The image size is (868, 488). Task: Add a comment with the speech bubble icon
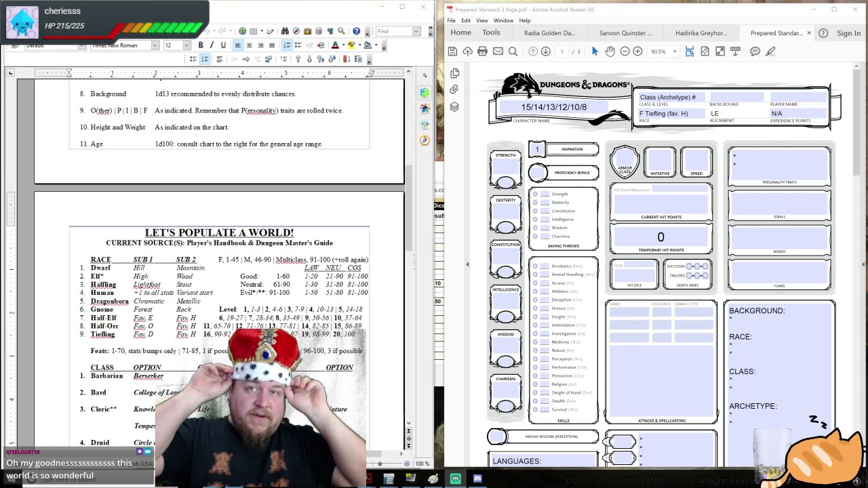click(x=755, y=52)
